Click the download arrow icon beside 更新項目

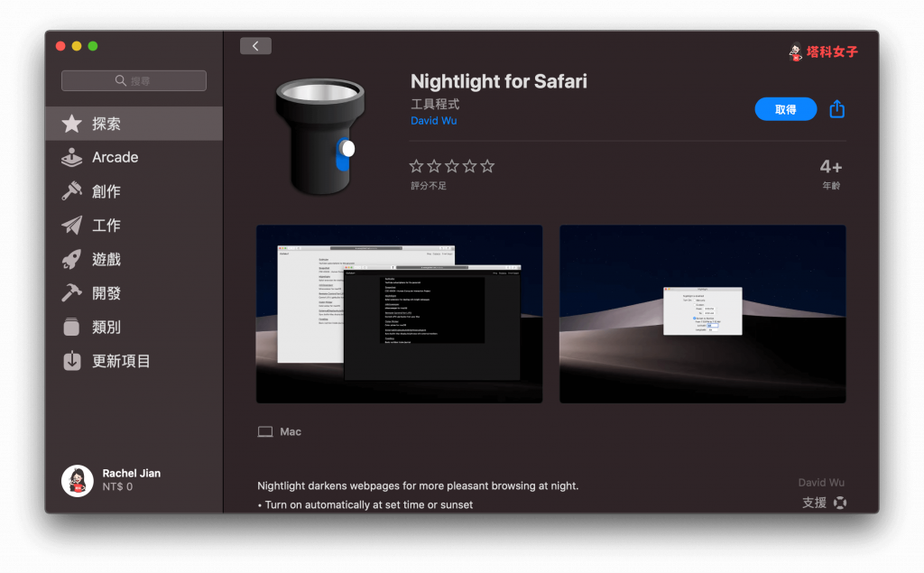click(x=72, y=361)
